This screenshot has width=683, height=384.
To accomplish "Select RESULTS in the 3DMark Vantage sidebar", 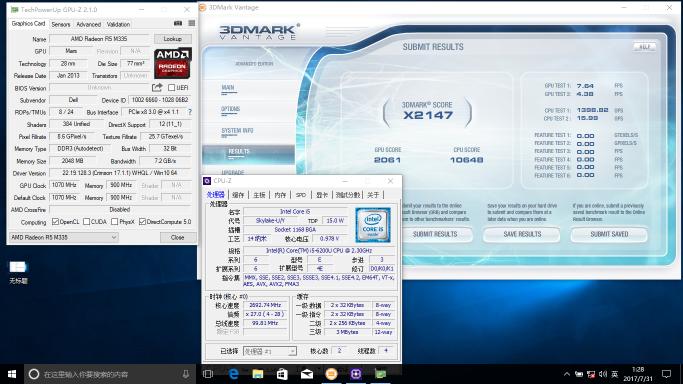I will click(x=248, y=152).
